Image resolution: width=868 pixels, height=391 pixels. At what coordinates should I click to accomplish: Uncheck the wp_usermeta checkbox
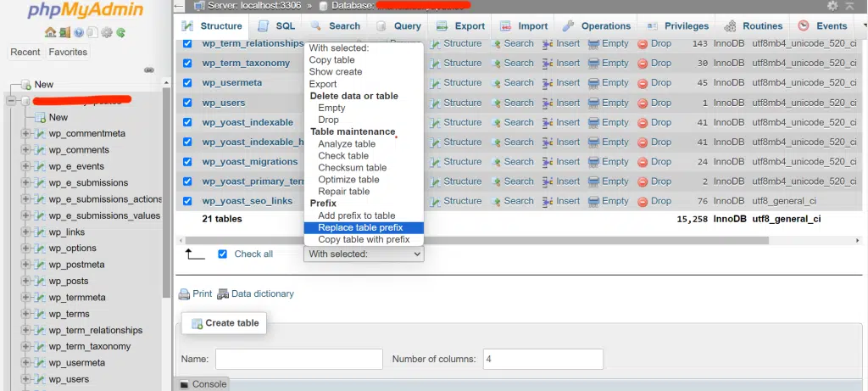point(187,83)
